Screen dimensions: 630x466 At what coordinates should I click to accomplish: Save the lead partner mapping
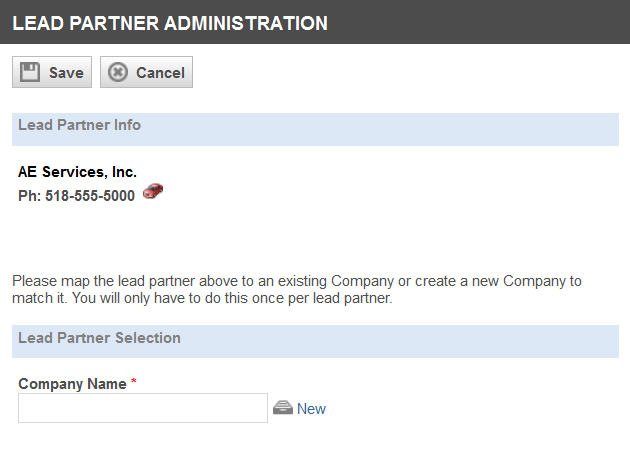click(x=52, y=72)
